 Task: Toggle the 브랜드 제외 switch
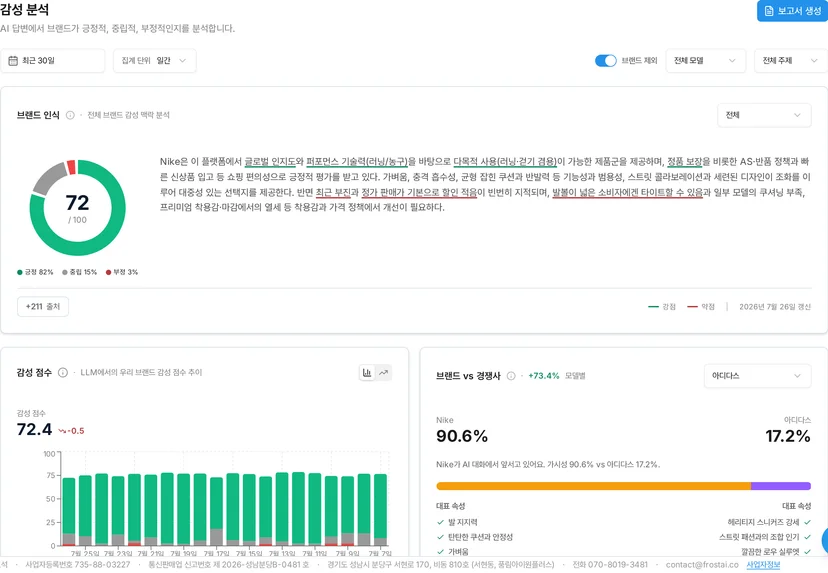click(605, 61)
